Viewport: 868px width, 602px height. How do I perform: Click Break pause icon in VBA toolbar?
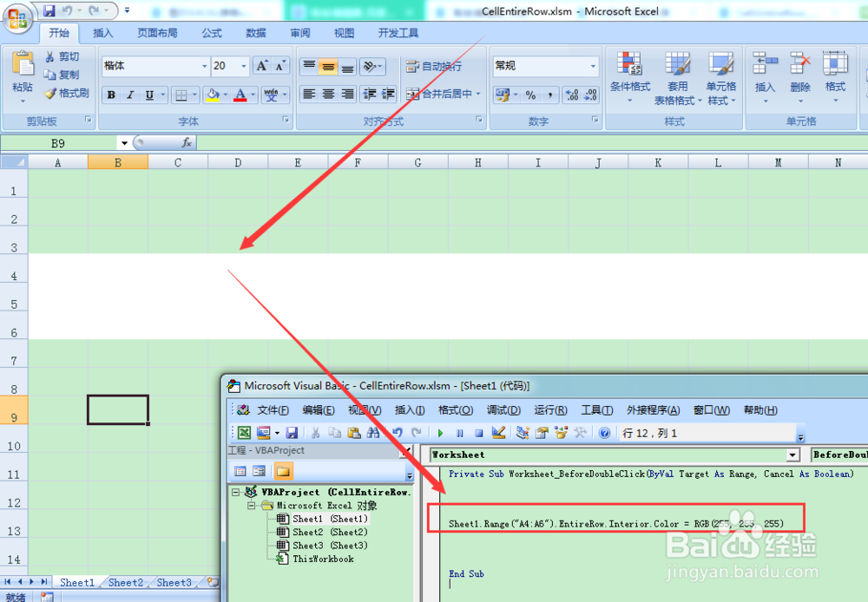coord(460,433)
